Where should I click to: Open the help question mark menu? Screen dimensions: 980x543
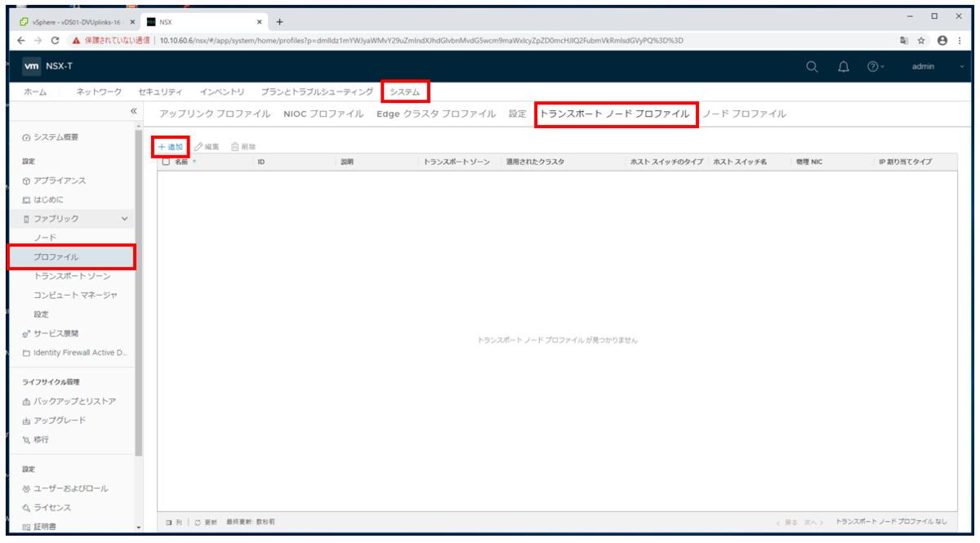coord(875,67)
